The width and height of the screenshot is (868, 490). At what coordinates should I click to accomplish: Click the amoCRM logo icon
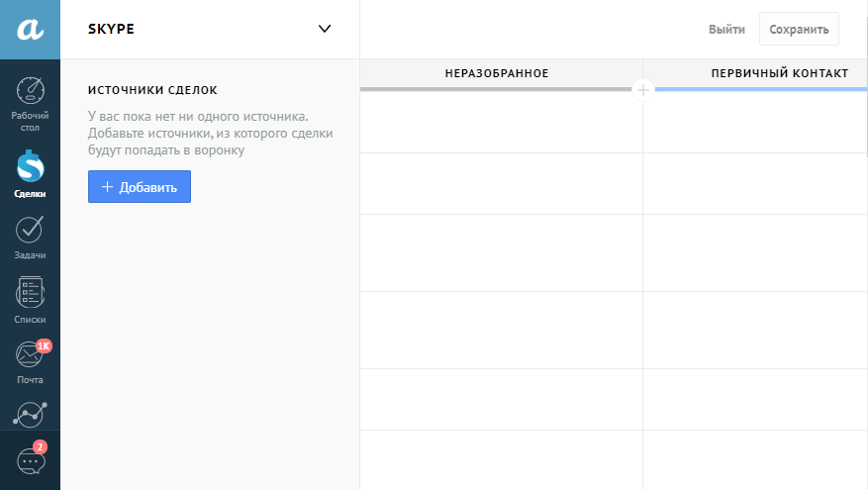coord(30,30)
